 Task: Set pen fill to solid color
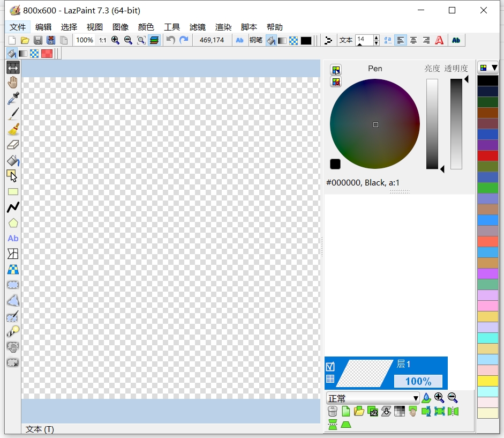(271, 41)
